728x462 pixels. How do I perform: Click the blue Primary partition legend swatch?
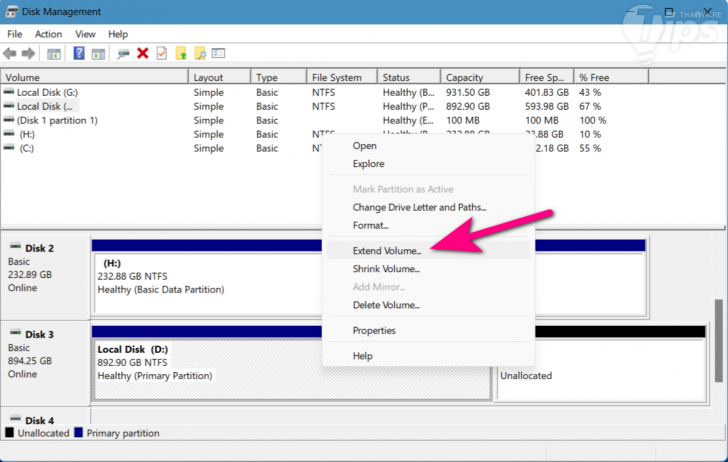click(78, 433)
